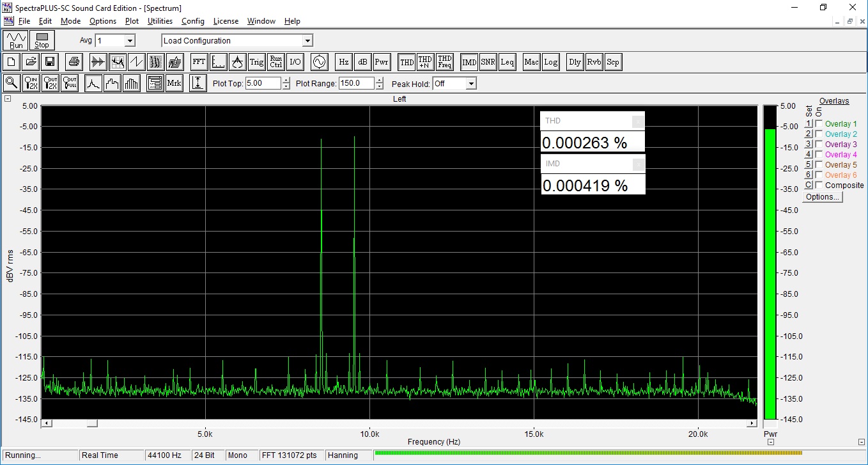
Task: Click the THD measurement icon
Action: (x=407, y=62)
